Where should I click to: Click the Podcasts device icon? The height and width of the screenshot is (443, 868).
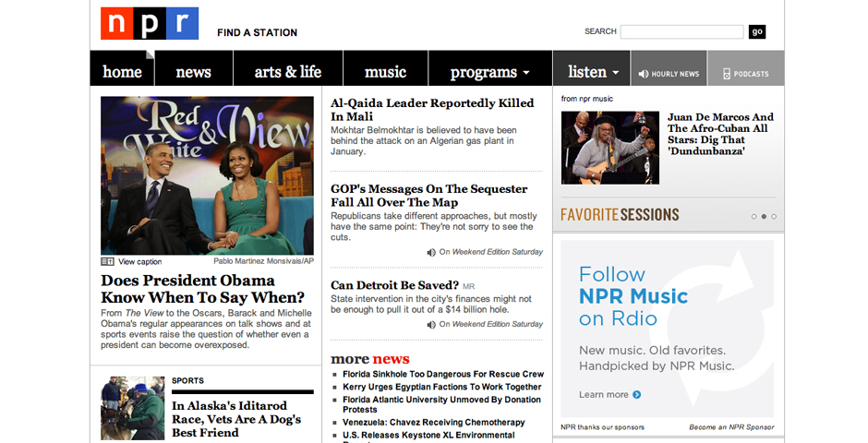(727, 74)
